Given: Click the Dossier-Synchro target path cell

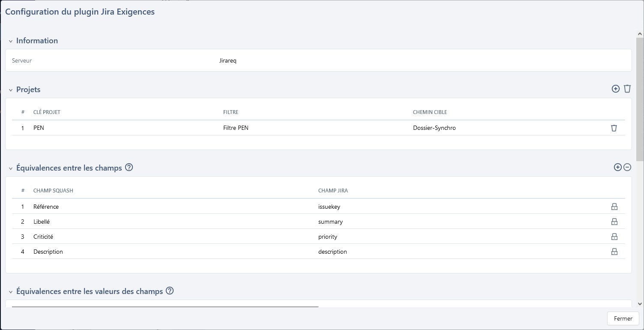Looking at the screenshot, I should [x=434, y=128].
